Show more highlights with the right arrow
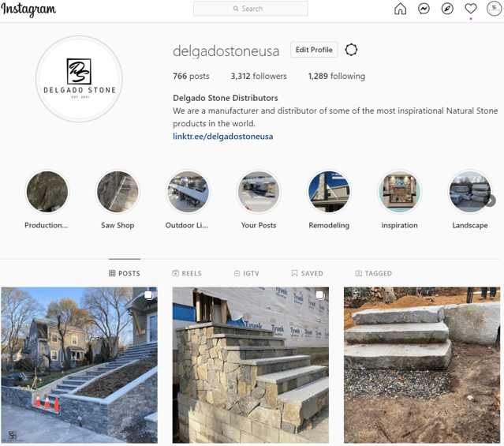The height and width of the screenshot is (446, 504). 490,201
